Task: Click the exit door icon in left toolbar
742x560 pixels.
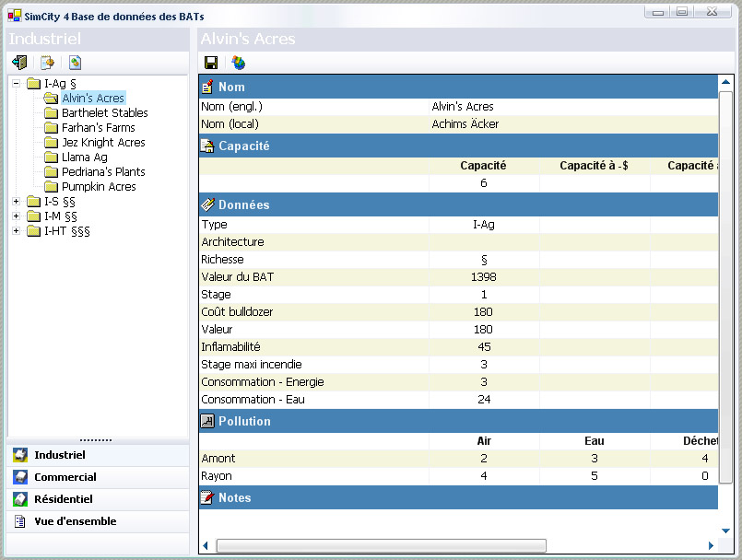Action: click(x=19, y=63)
